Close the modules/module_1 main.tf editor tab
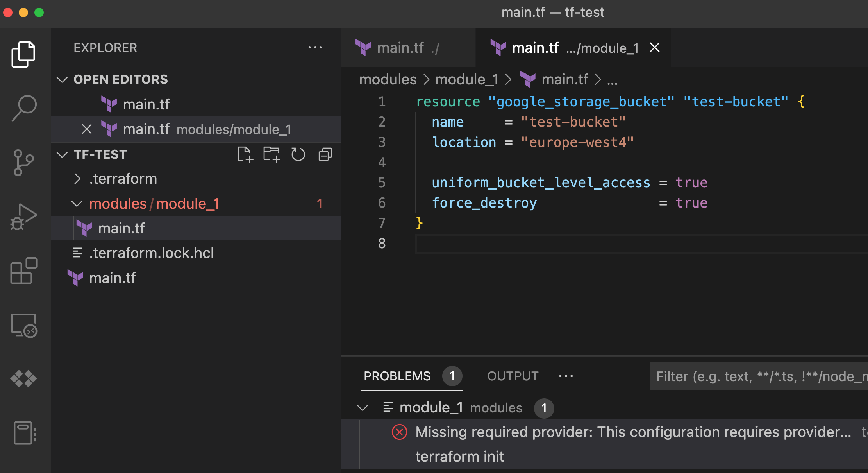868x473 pixels. [x=654, y=47]
